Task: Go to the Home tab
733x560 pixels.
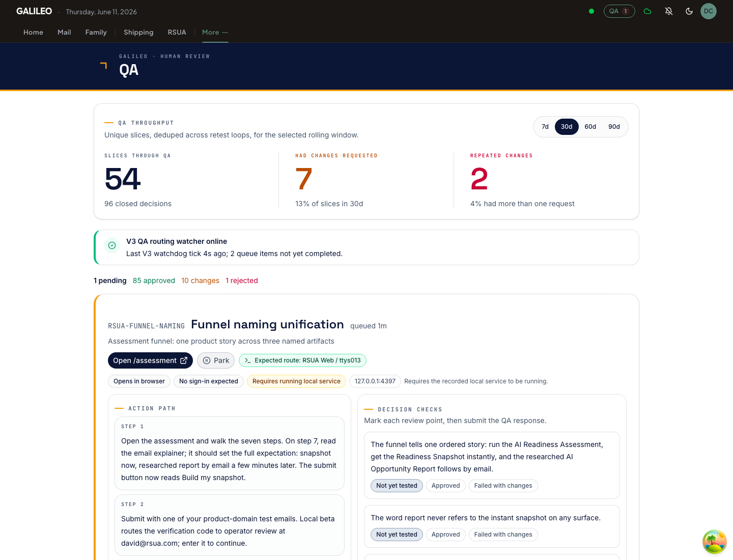Action: click(33, 32)
